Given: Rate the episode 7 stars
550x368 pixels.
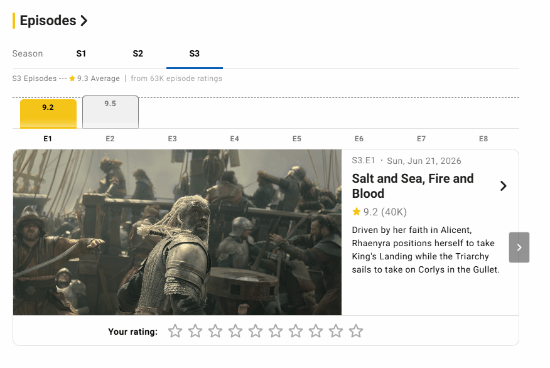Looking at the screenshot, I should [296, 331].
